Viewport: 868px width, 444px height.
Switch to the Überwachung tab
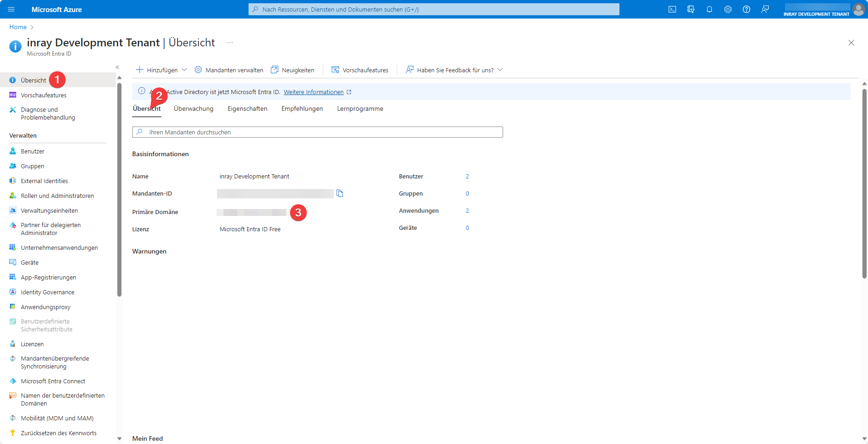pyautogui.click(x=193, y=109)
